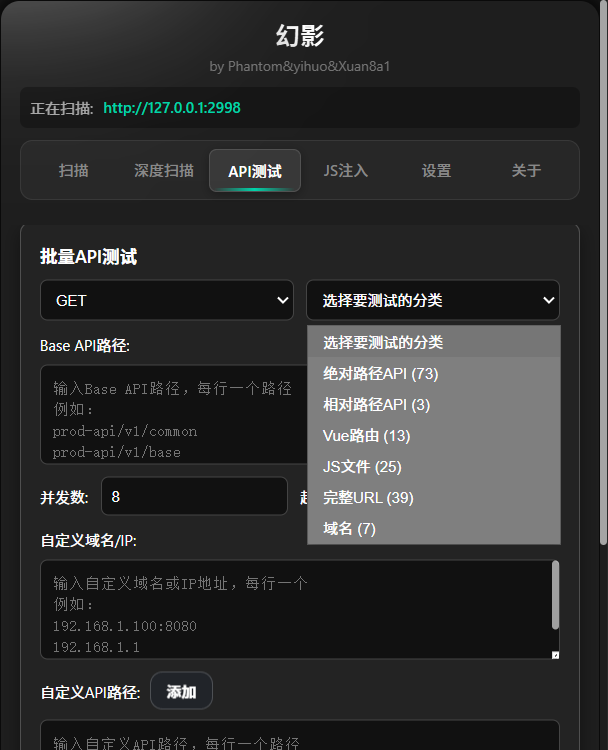Open the 设置 tab
Viewport: 608px width, 750px height.
tap(436, 171)
